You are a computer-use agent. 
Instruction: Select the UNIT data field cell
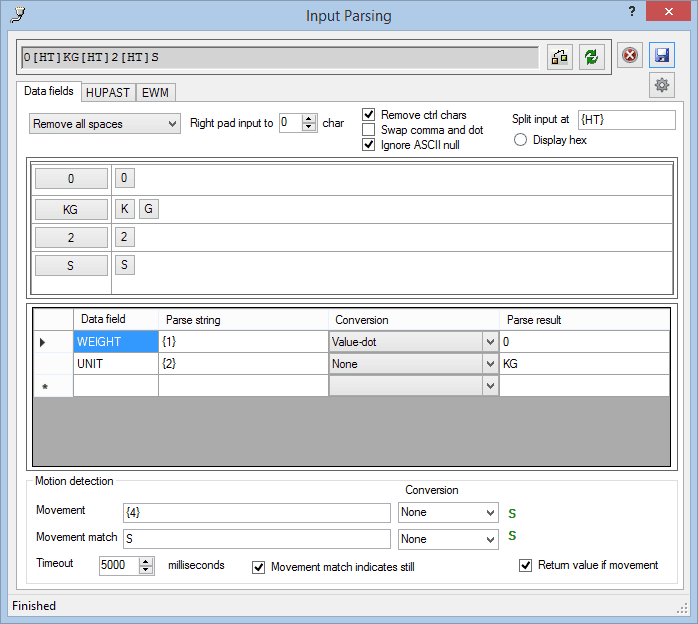pyautogui.click(x=116, y=364)
